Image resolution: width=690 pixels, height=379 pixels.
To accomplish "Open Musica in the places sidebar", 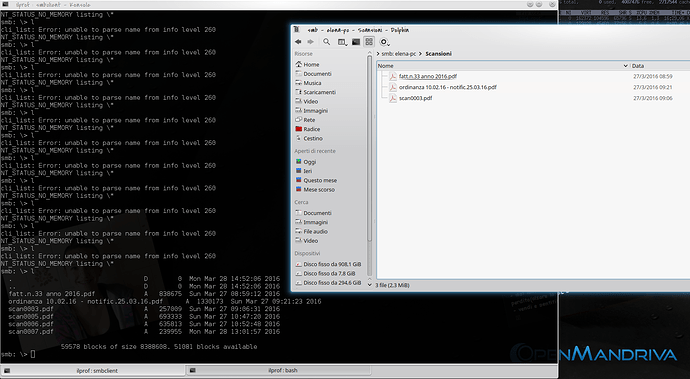I will coord(308,83).
